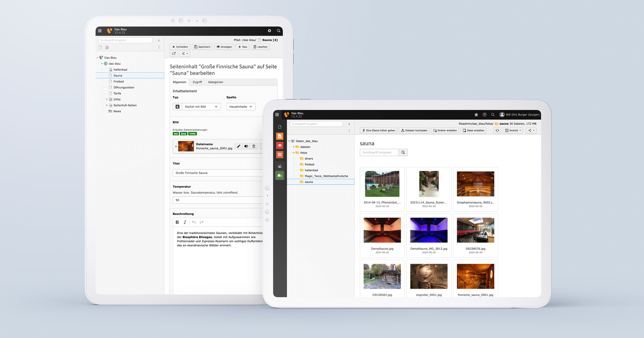This screenshot has height=338, width=644.
Task: Expand the dateien folder in file tree
Action: 293,147
